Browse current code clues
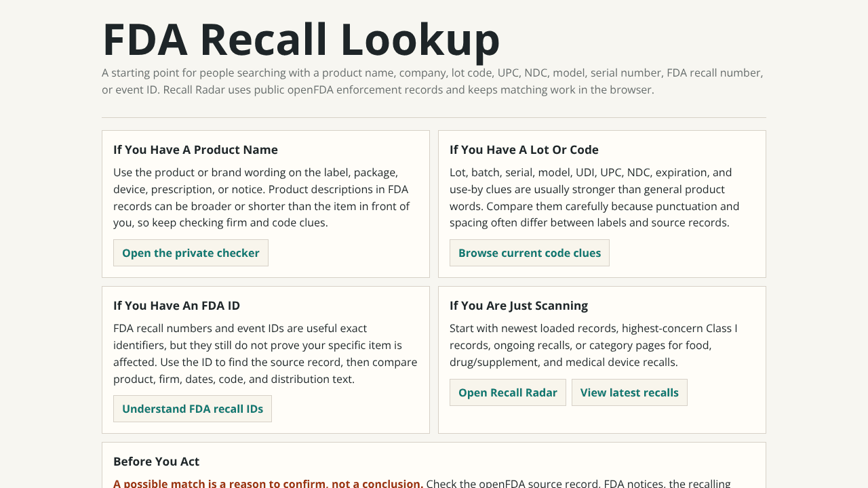The width and height of the screenshot is (868, 488). pyautogui.click(x=530, y=253)
